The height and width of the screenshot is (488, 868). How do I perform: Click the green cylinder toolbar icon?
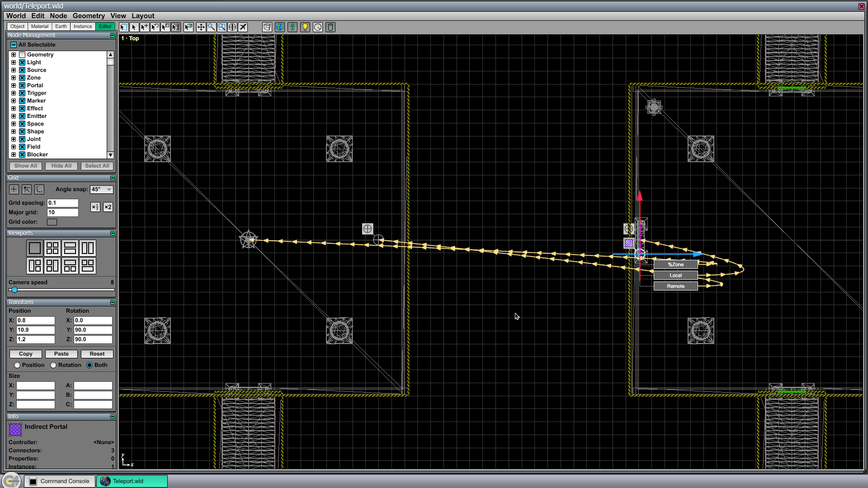330,27
